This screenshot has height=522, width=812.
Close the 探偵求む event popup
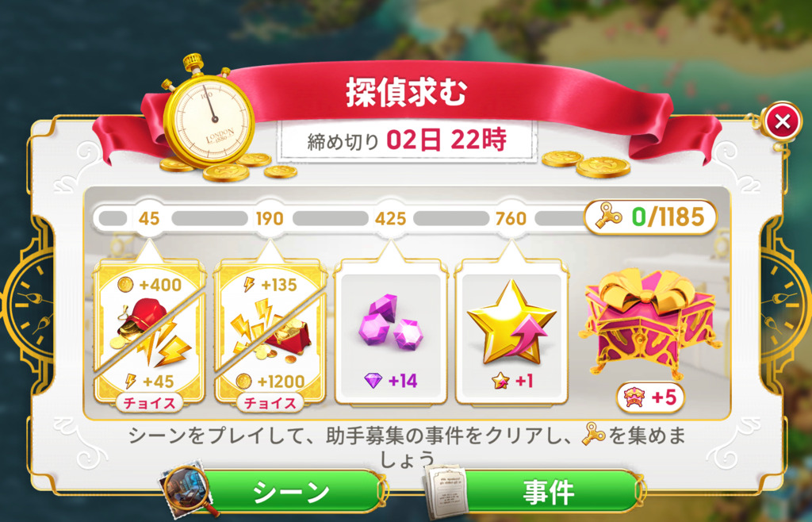(x=783, y=122)
